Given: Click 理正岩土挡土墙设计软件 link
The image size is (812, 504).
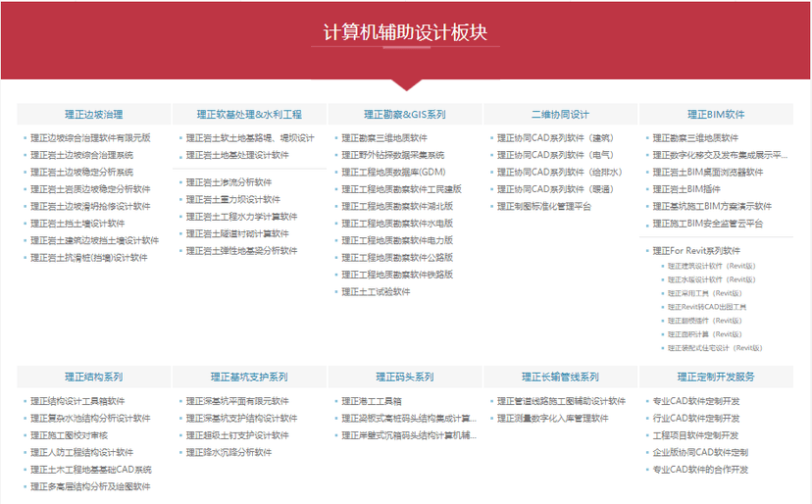Looking at the screenshot, I should point(77,224).
